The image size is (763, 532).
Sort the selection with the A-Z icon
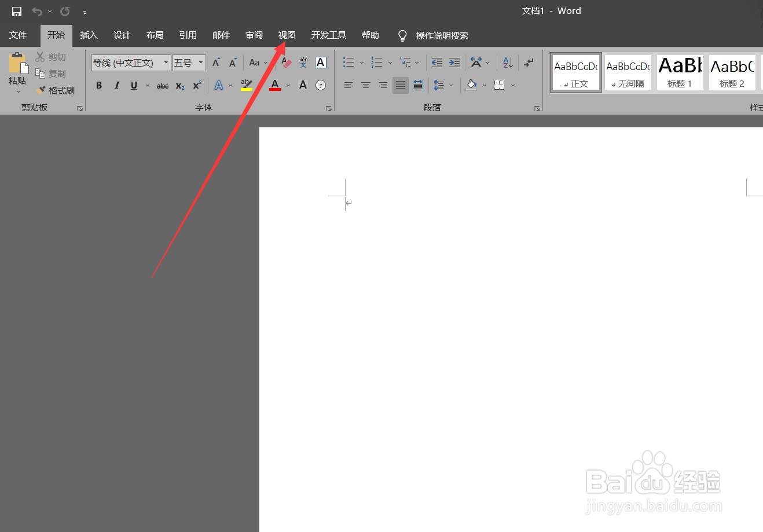[508, 63]
